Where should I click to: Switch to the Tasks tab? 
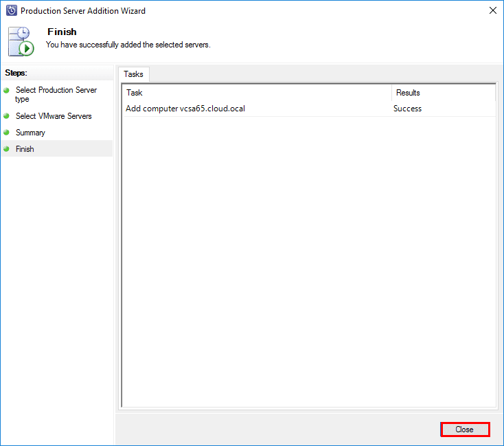pyautogui.click(x=133, y=74)
